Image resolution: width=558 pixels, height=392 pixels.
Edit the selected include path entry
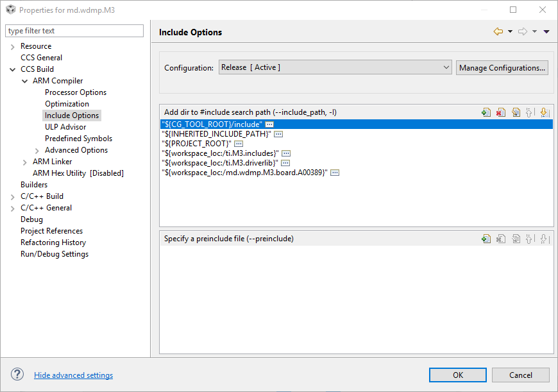(516, 112)
